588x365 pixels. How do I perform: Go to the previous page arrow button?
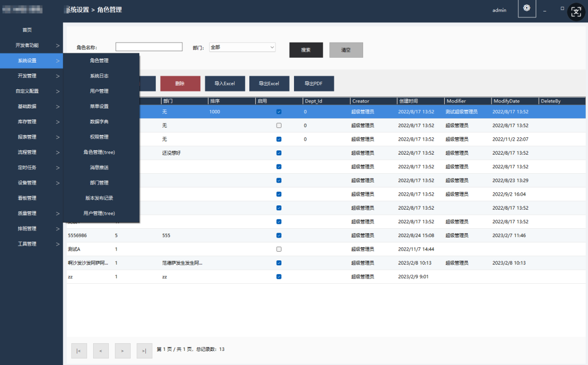click(x=101, y=351)
